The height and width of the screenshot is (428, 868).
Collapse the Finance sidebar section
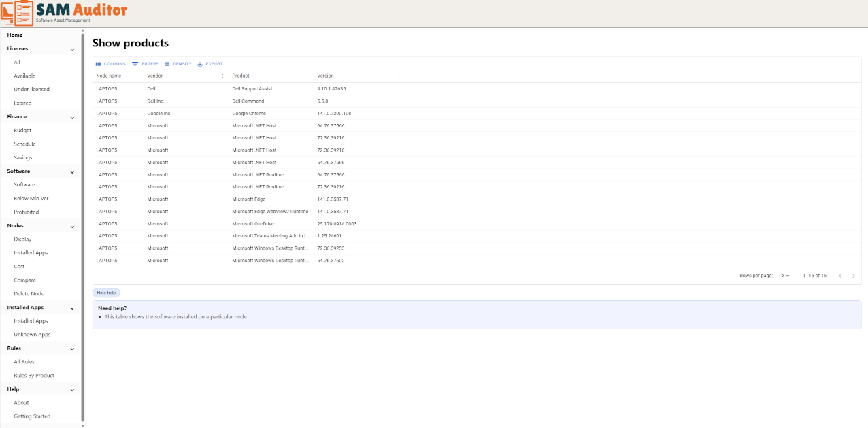point(72,117)
